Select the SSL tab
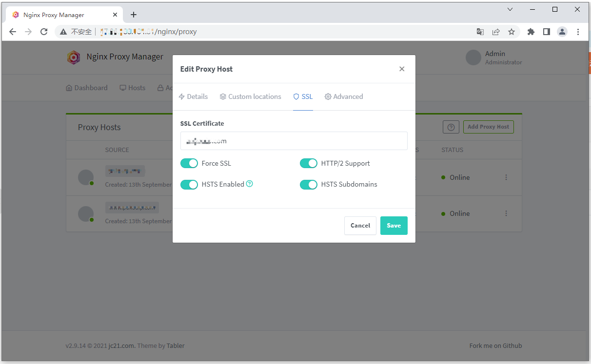The image size is (591, 364). point(303,96)
